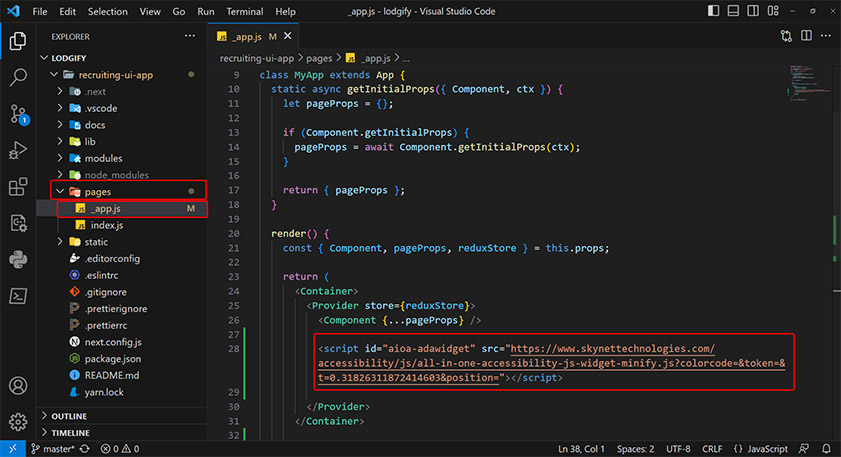Open the View menu

pos(150,11)
